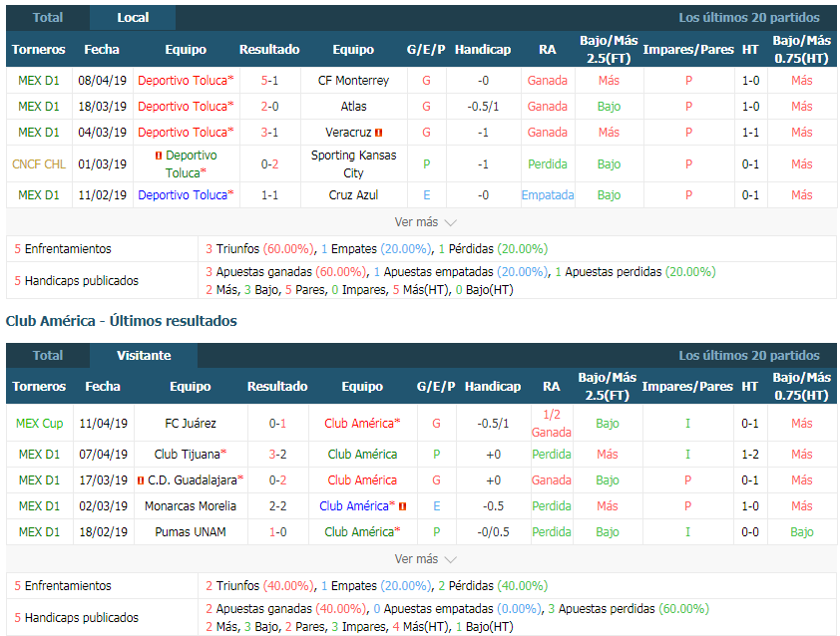
Task: Click the 2-0 result against Atlas
Action: (x=269, y=107)
